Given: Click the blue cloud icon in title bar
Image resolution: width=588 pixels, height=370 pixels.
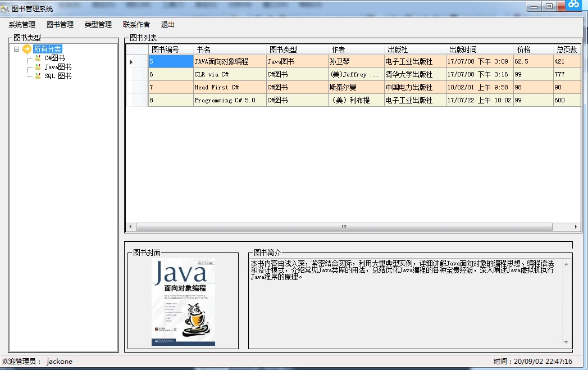Looking at the screenshot, I should click(x=573, y=4).
